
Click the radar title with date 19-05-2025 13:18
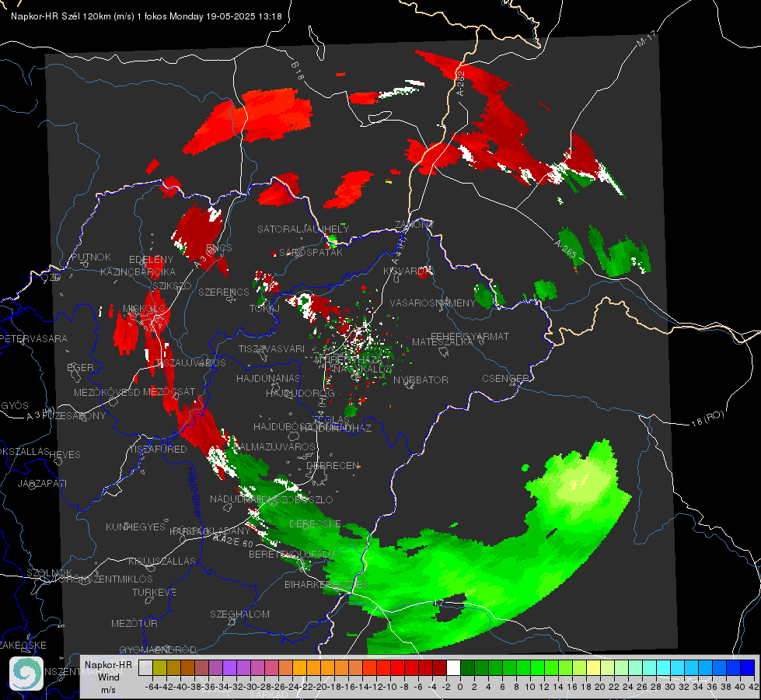point(146,16)
